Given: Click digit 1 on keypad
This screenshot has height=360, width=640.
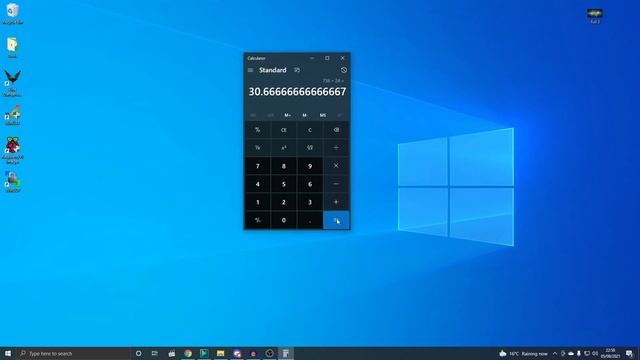Looking at the screenshot, I should (x=258, y=202).
